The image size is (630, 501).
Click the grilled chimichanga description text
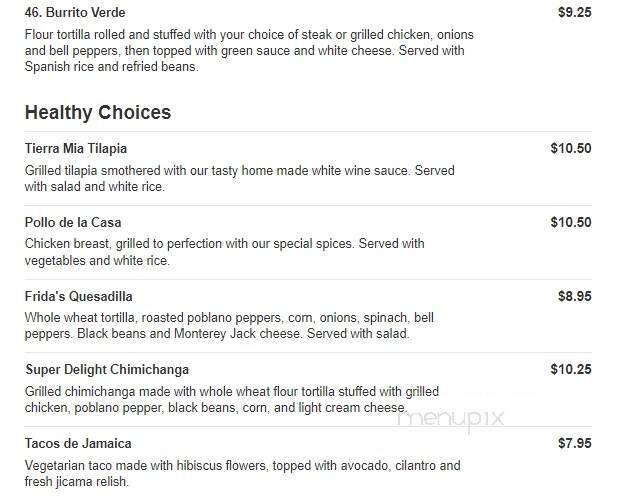[x=231, y=400]
